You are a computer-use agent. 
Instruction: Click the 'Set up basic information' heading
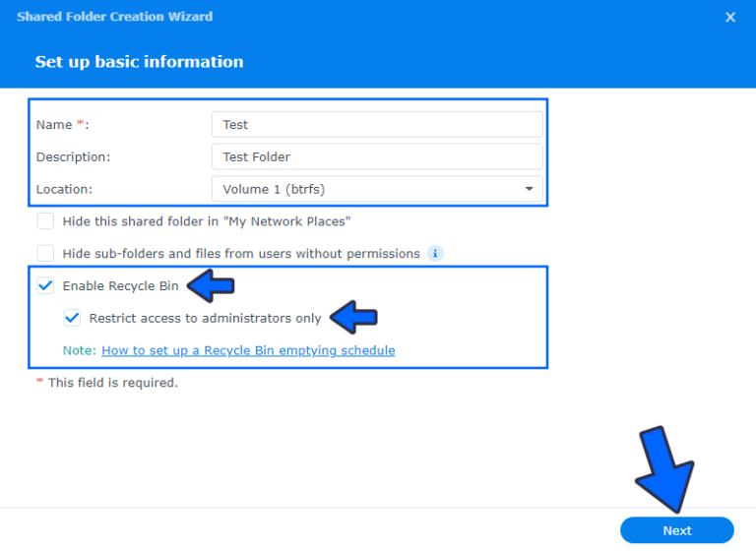tap(140, 62)
